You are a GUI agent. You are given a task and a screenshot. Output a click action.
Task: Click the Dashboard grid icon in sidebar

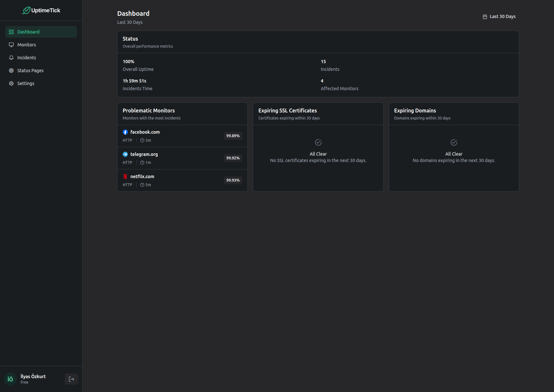click(x=11, y=32)
